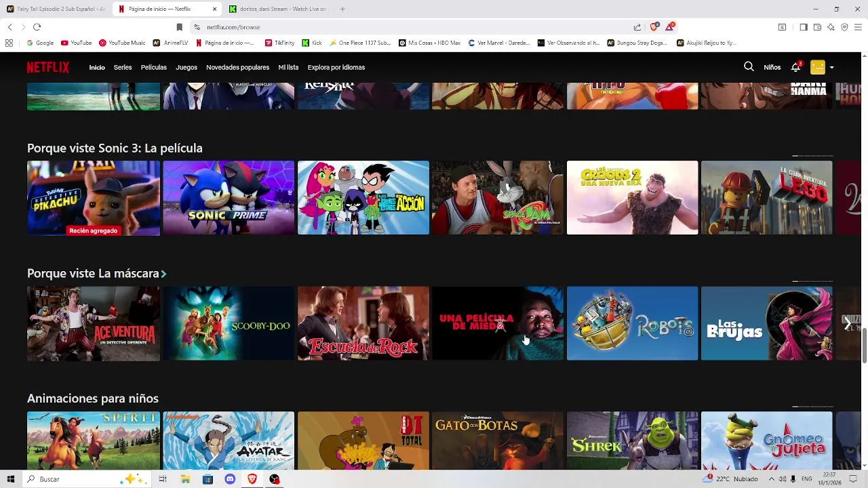The height and width of the screenshot is (488, 868).
Task: Click the Porque viste Sonic 3 heading
Action: [115, 148]
